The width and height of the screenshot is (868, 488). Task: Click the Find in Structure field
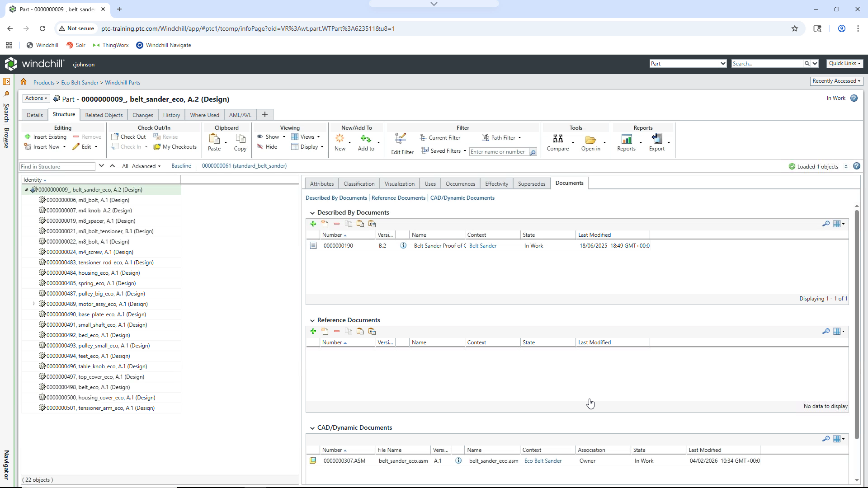57,167
